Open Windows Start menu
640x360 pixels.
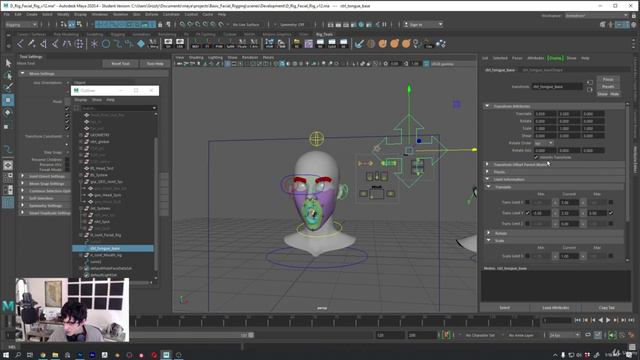(x=6, y=355)
